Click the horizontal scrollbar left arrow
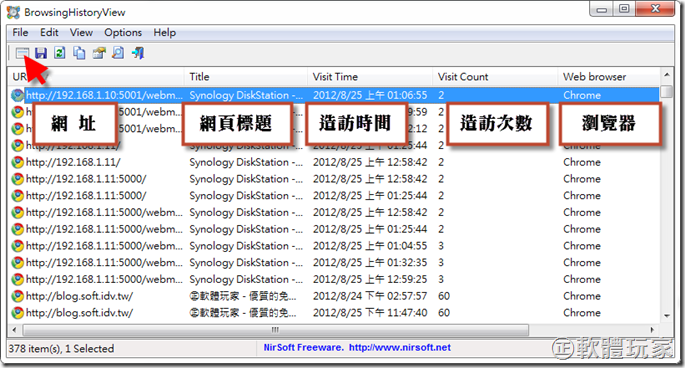The image size is (685, 368). point(15,330)
